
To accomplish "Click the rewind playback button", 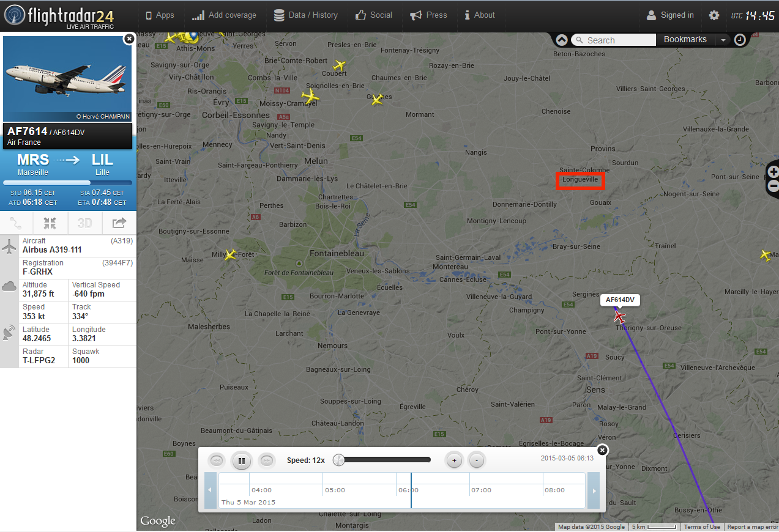I will pos(217,460).
